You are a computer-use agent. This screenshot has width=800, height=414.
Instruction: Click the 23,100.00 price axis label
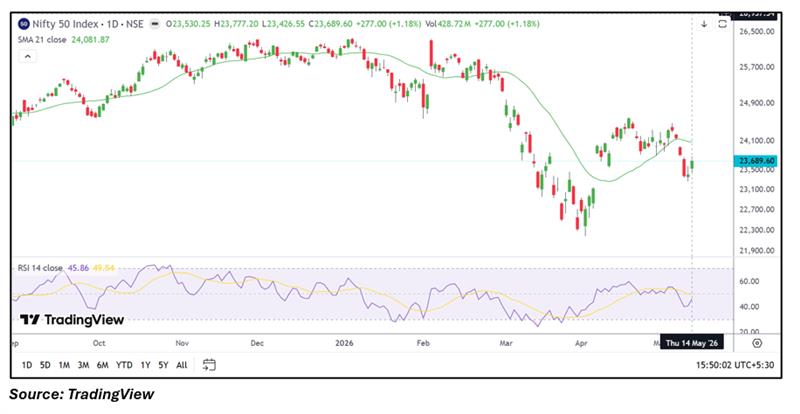click(757, 189)
